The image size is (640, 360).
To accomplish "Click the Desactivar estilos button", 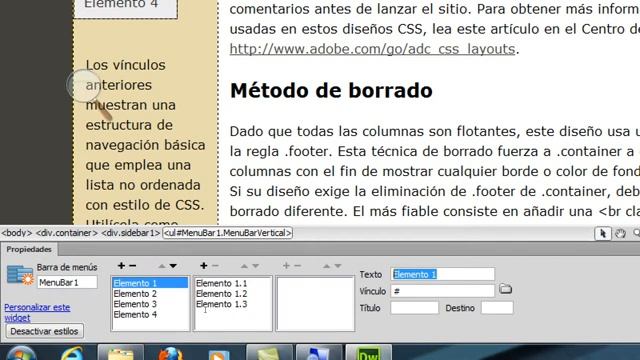I will click(x=44, y=331).
